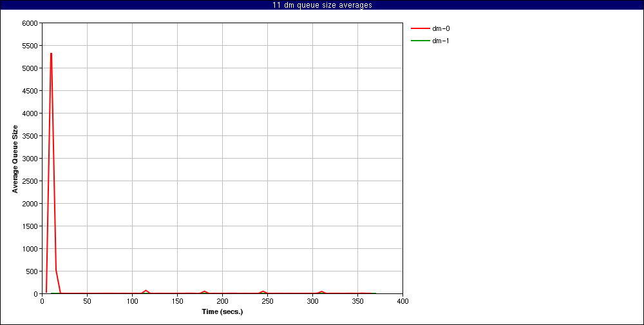Click the y-axis tick label 4000
Screen dimensions: 644x325
tap(31, 113)
